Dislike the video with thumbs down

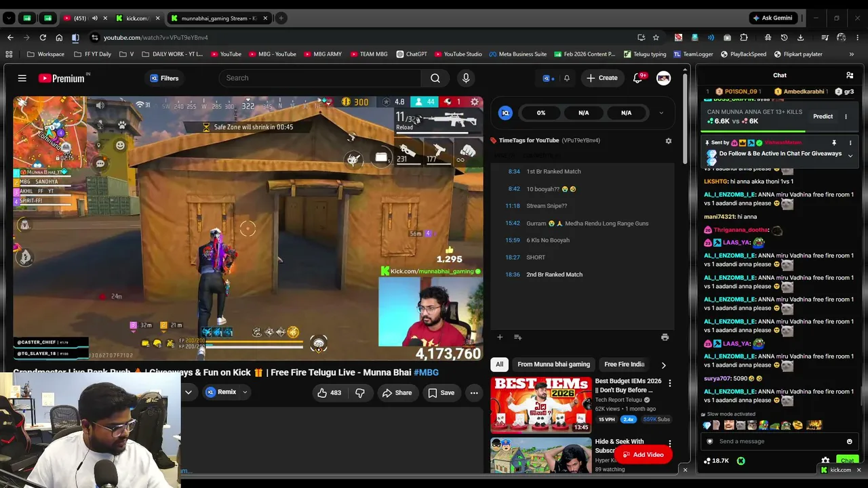(x=360, y=392)
